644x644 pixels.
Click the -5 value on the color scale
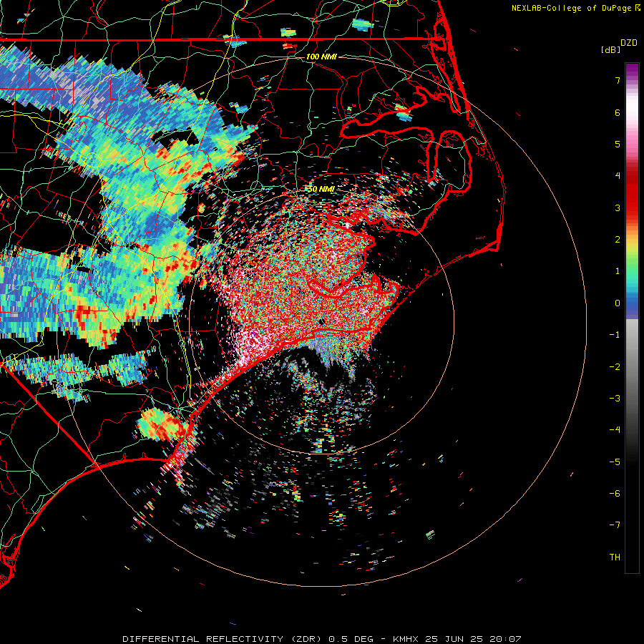[615, 462]
